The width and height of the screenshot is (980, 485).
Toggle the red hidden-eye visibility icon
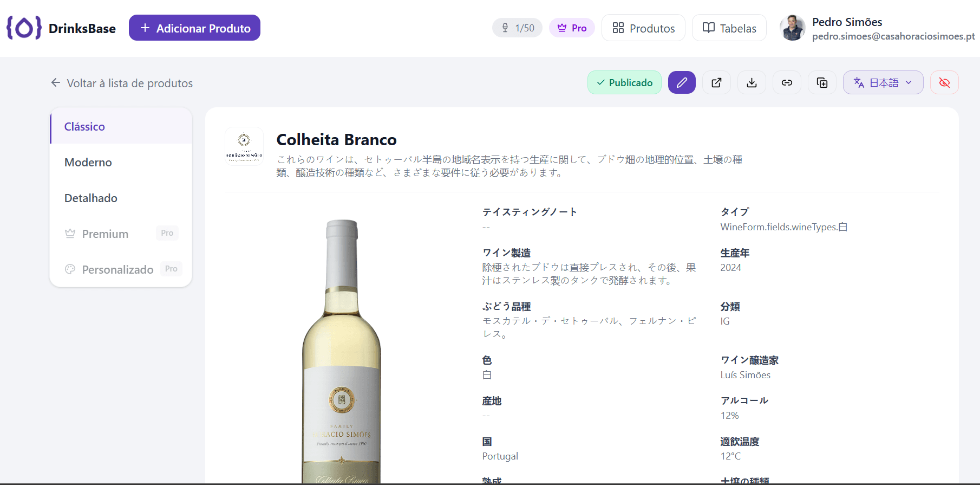tap(944, 82)
